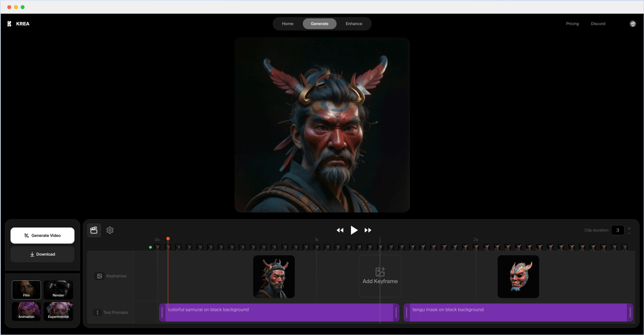Rewind the video preview
The image size is (644, 335).
pyautogui.click(x=340, y=230)
